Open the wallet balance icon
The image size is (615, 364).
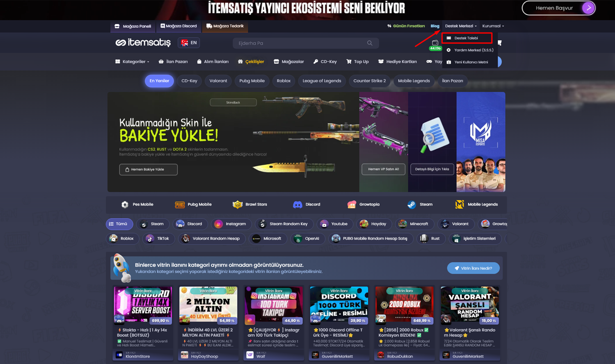(435, 43)
